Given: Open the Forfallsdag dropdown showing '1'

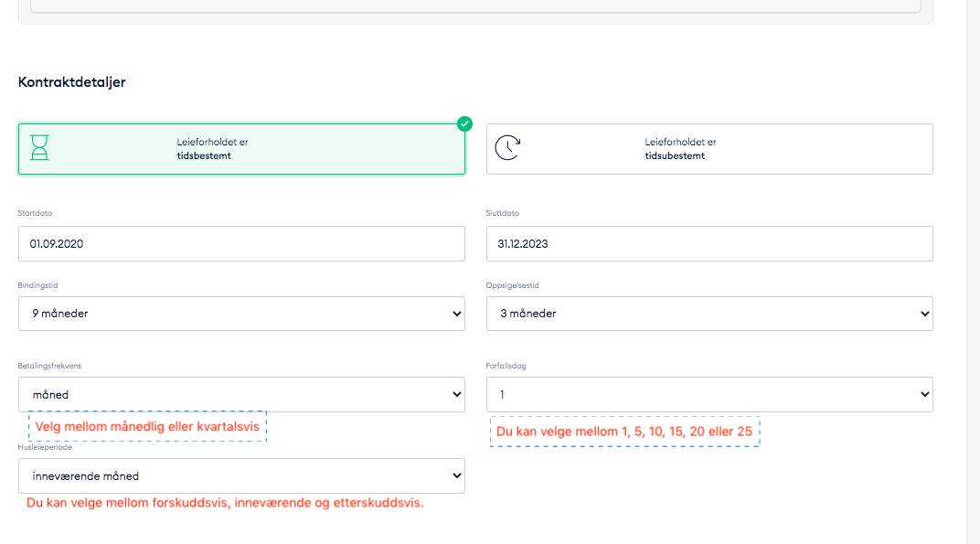Looking at the screenshot, I should [x=709, y=394].
